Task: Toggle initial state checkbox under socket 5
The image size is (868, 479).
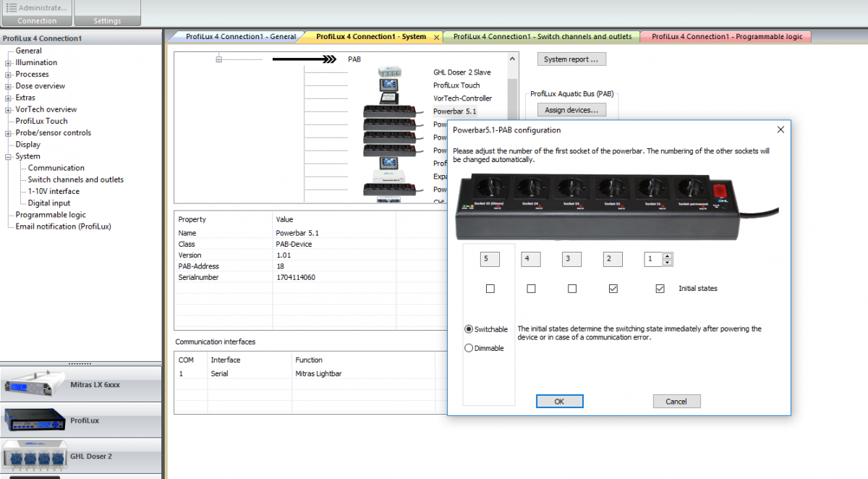Action: pos(490,289)
